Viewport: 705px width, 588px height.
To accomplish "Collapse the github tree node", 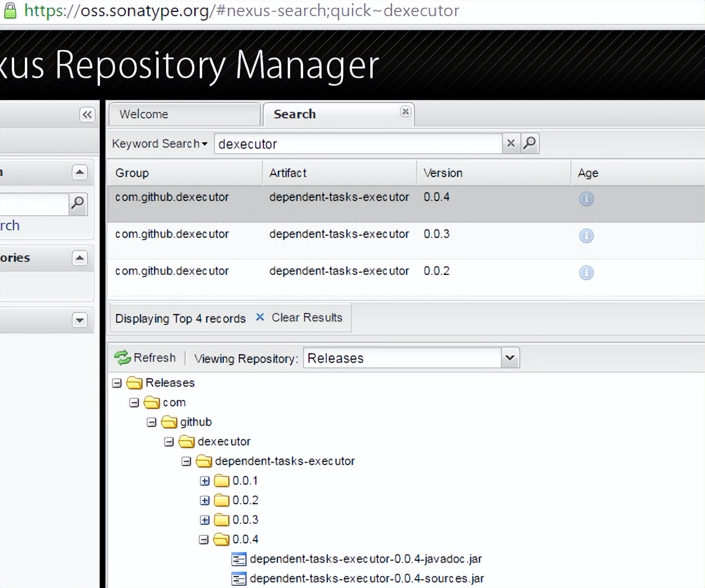I will [x=152, y=422].
